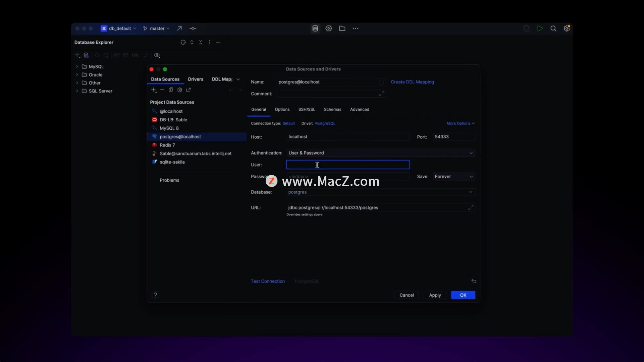Open the Save password dropdown showing Forever

pyautogui.click(x=453, y=177)
